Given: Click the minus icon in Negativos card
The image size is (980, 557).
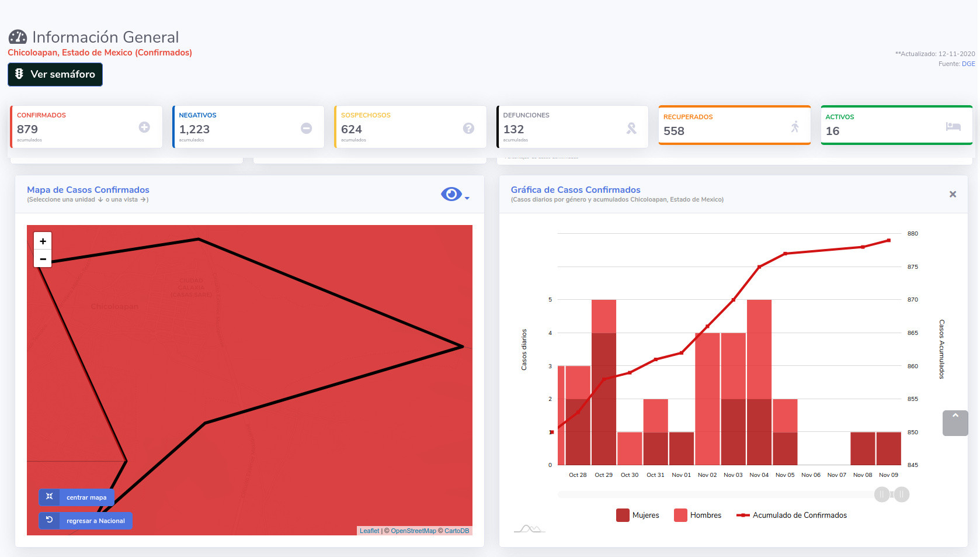Looking at the screenshot, I should pyautogui.click(x=306, y=128).
